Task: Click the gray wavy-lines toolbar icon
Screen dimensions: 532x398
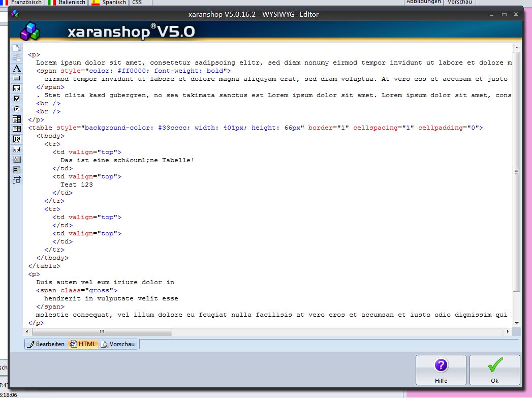Action: (17, 169)
